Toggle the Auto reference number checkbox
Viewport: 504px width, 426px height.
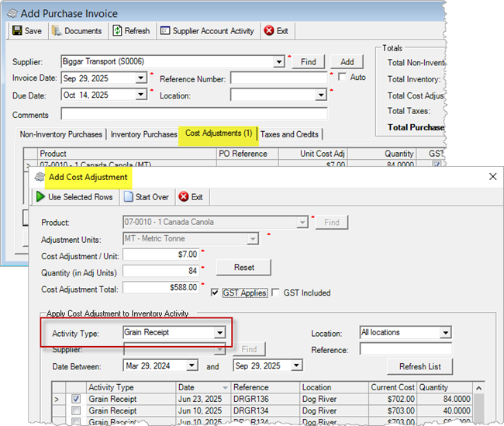coord(342,77)
